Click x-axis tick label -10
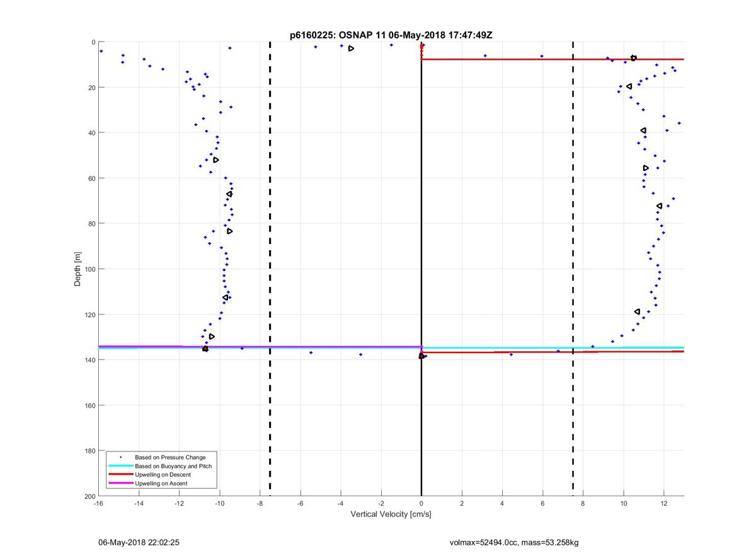The width and height of the screenshot is (756, 558). pyautogui.click(x=219, y=504)
